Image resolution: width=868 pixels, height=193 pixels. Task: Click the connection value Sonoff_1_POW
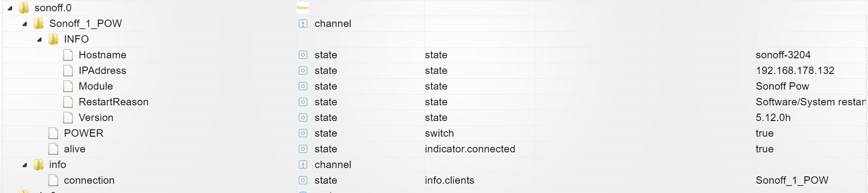tap(792, 180)
